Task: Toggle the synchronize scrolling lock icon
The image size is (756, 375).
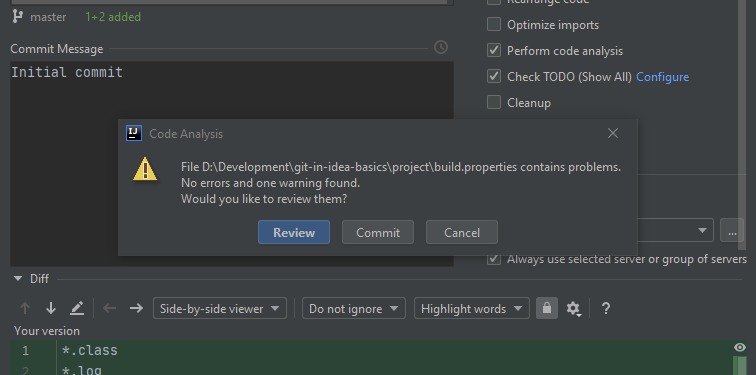Action: point(547,308)
